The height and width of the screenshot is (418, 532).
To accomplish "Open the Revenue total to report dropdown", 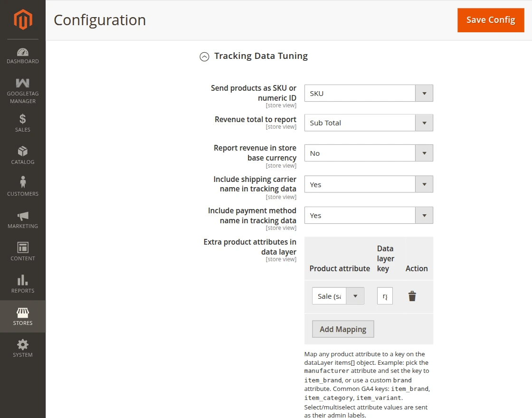I will point(369,123).
